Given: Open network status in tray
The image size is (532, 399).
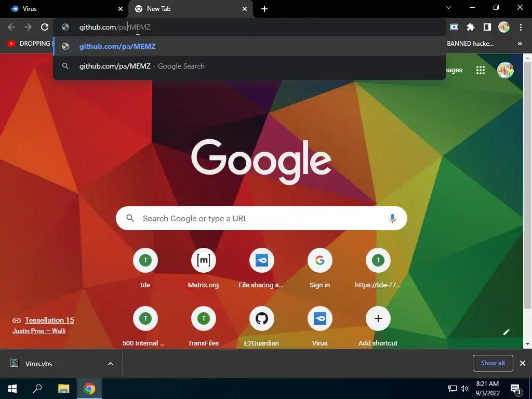Looking at the screenshot, I should pos(453,389).
